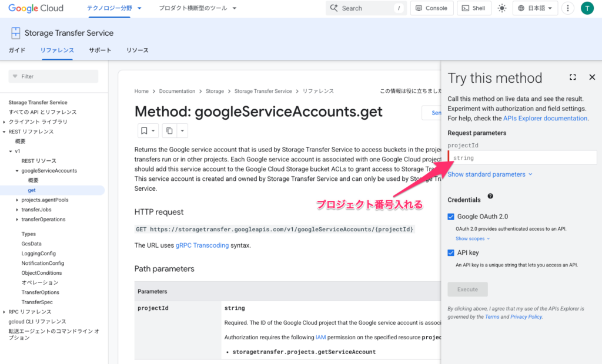Toggle the API key checkbox
Image resolution: width=602 pixels, height=364 pixels.
[451, 253]
